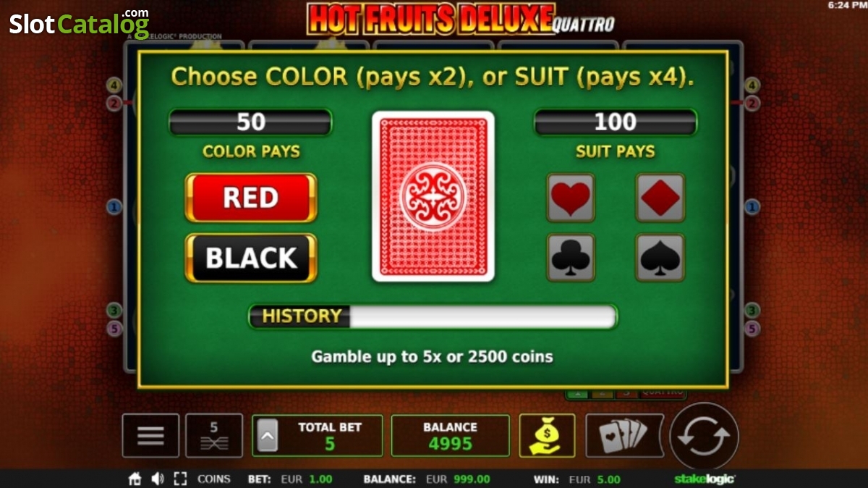Open the SlotCatalog.com logo link
This screenshot has height=488, width=868.
tap(79, 24)
